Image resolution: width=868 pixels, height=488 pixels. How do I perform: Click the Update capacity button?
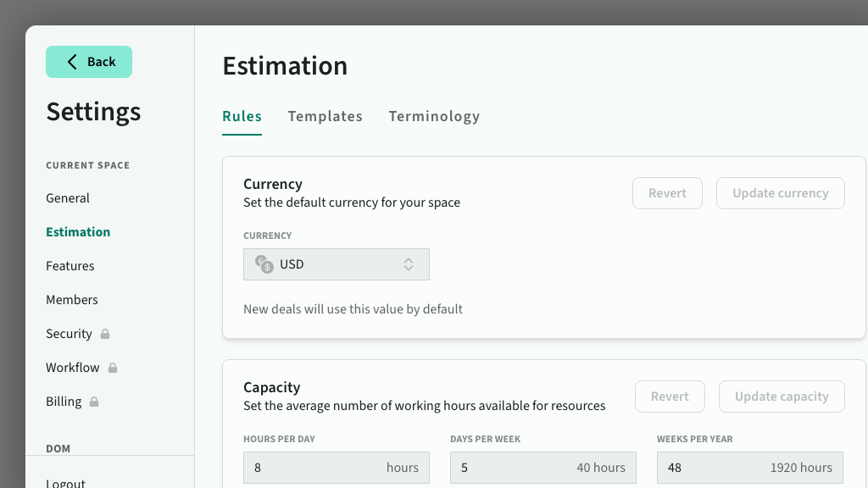pos(782,396)
